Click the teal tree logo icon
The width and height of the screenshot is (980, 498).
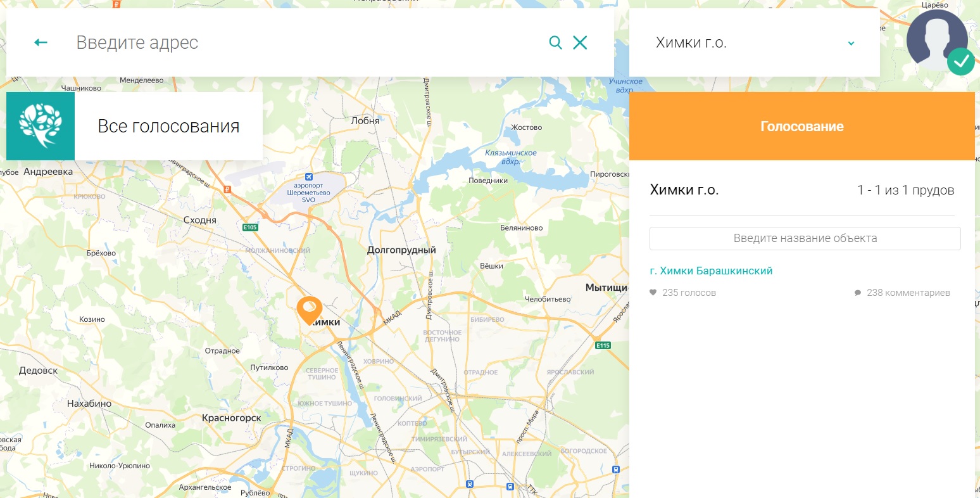[x=41, y=126]
